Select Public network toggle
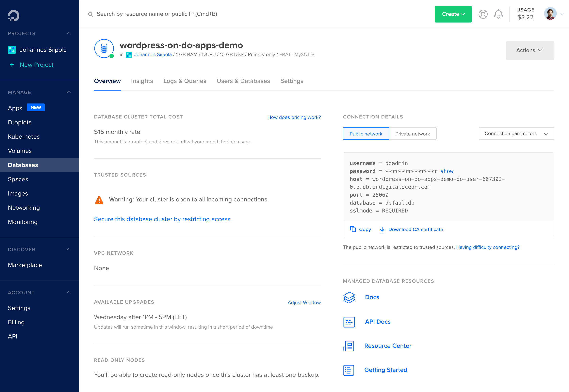The image size is (569, 392). point(366,134)
